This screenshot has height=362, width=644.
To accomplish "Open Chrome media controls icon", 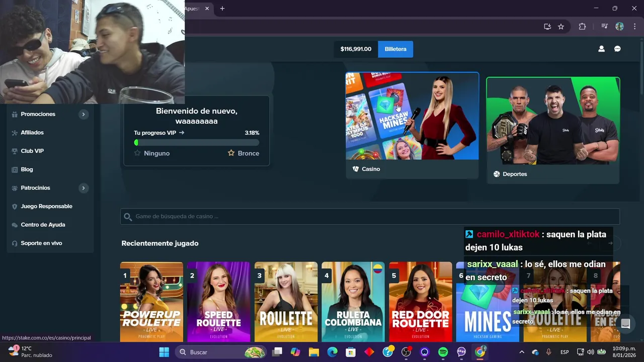I will (x=605, y=27).
